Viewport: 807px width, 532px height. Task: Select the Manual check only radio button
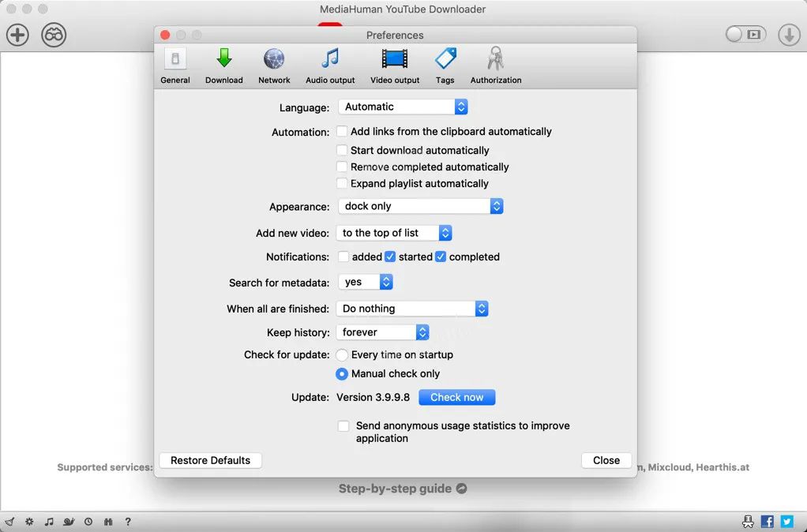pos(342,374)
